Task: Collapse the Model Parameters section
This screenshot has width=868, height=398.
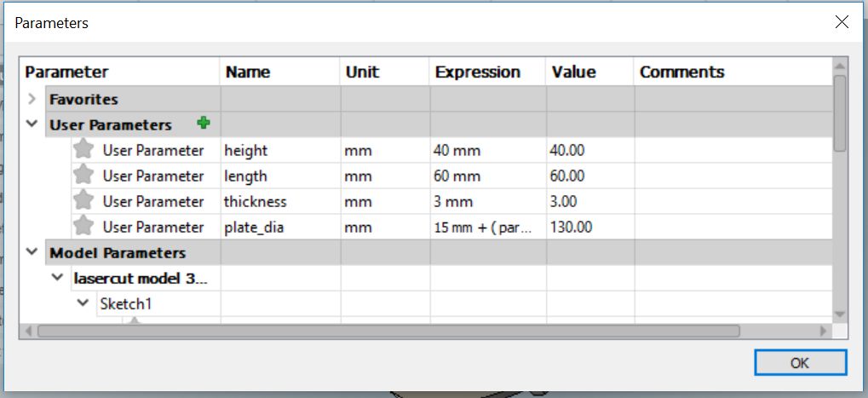Action: point(32,251)
